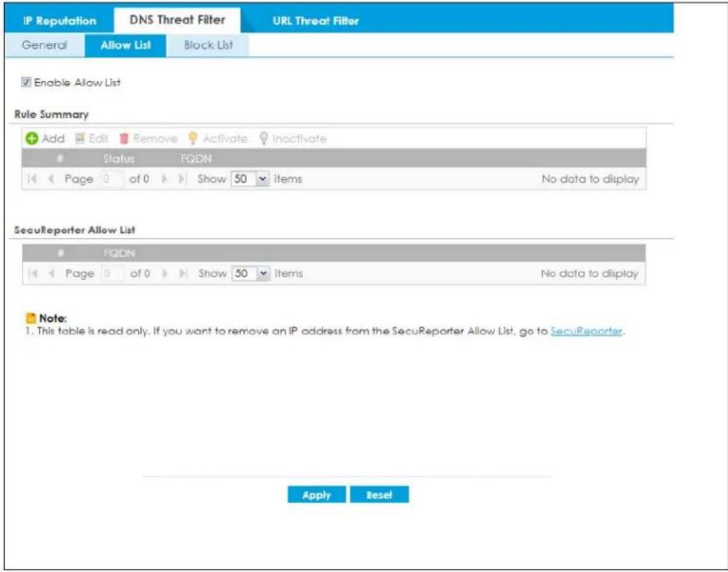The height and width of the screenshot is (572, 728).
Task: Focus the SecuReporter Allow List page field
Action: click(112, 274)
